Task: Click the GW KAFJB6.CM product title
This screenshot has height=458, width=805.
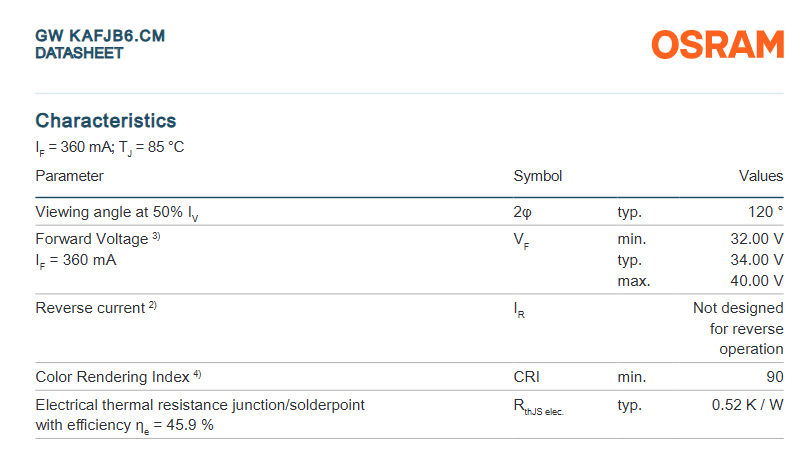Action: coord(100,36)
